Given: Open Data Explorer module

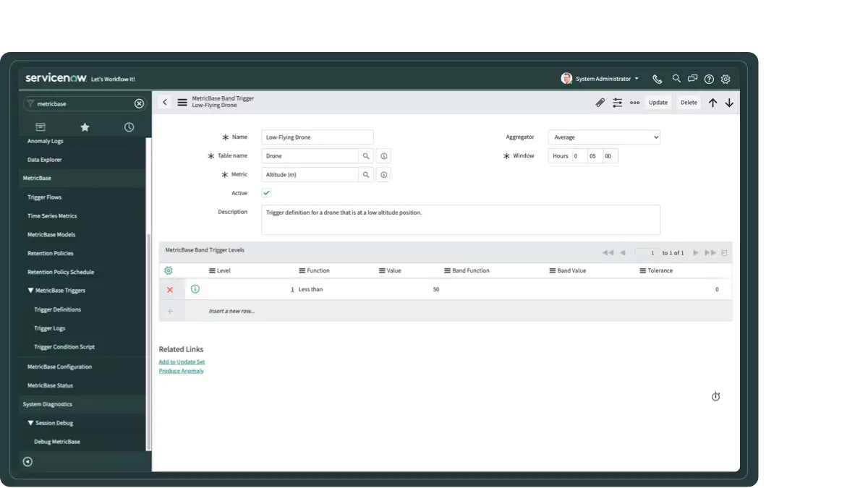Looking at the screenshot, I should 45,160.
